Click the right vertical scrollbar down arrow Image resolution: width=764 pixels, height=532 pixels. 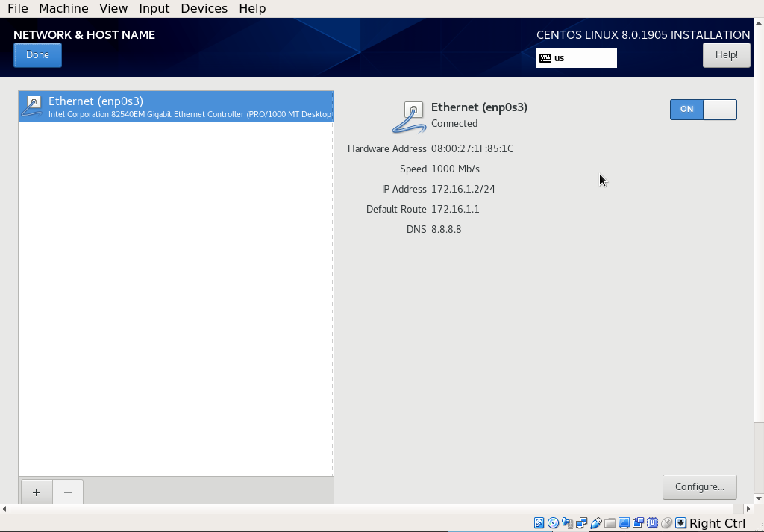pos(759,500)
